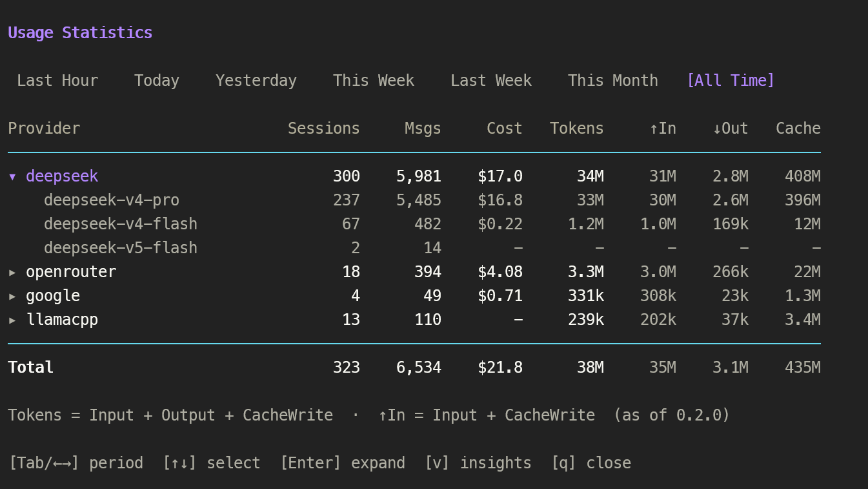The image size is (868, 489).
Task: Click the [Tab/←→] period hint
Action: tap(76, 463)
